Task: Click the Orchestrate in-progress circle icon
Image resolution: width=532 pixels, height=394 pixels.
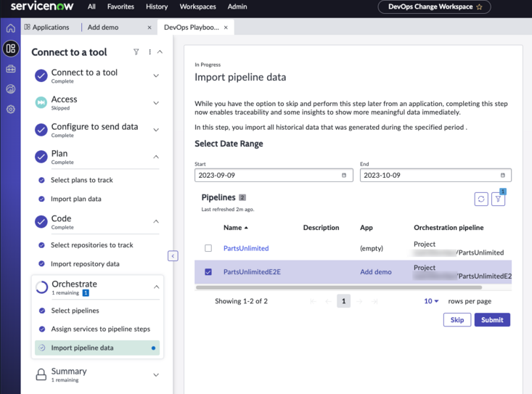Action: pos(41,287)
